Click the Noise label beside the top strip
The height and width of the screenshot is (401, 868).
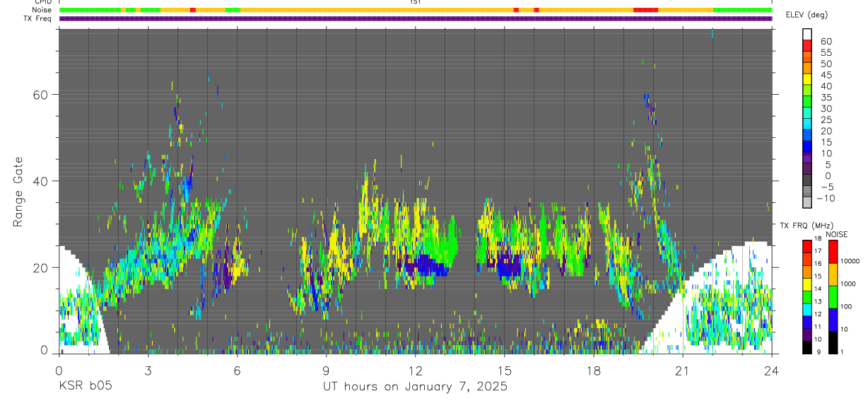pos(42,10)
